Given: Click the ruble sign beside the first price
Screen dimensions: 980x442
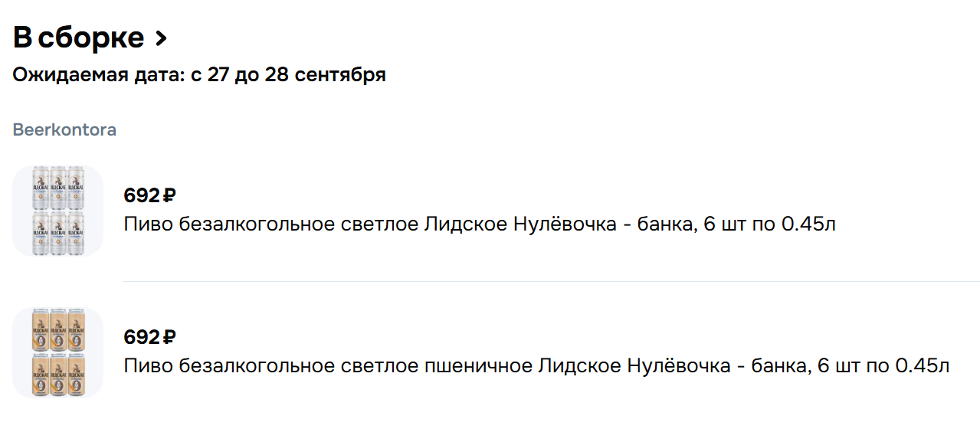Looking at the screenshot, I should pos(169,196).
